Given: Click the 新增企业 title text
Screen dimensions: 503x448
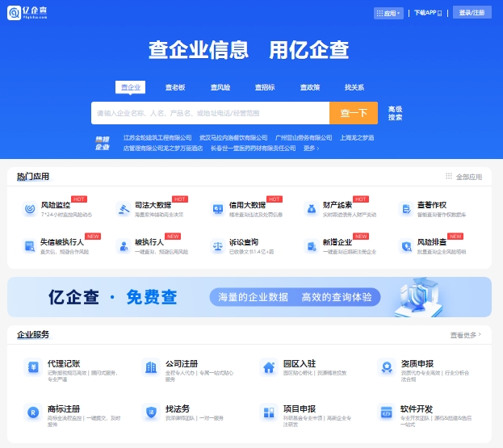Looking at the screenshot, I should click(x=337, y=242).
